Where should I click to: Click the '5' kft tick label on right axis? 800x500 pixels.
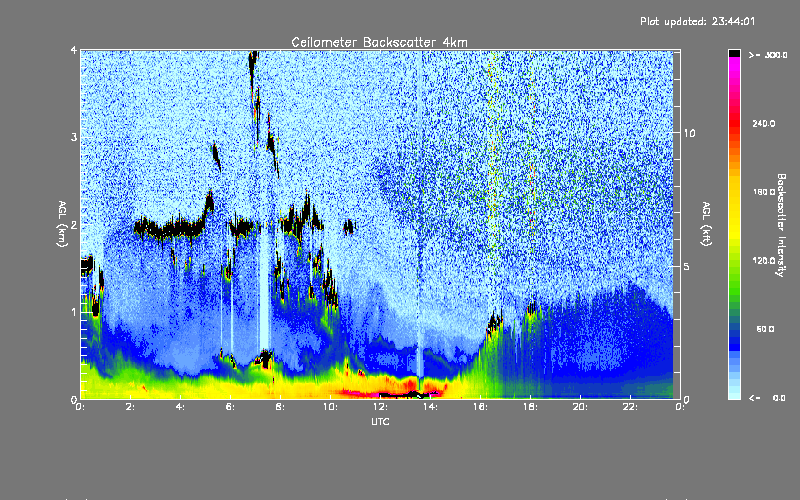(687, 266)
